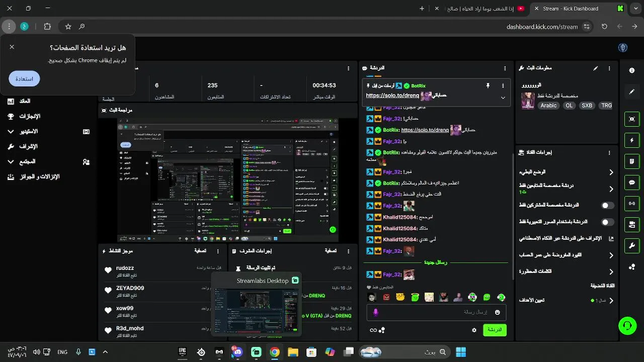Open Epic Games Launcher from taskbar
644x362 pixels.
[x=183, y=352]
